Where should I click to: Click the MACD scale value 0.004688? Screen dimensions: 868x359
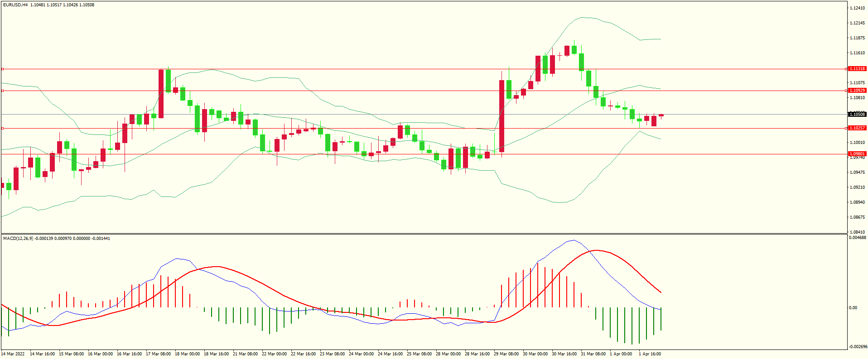(858, 238)
